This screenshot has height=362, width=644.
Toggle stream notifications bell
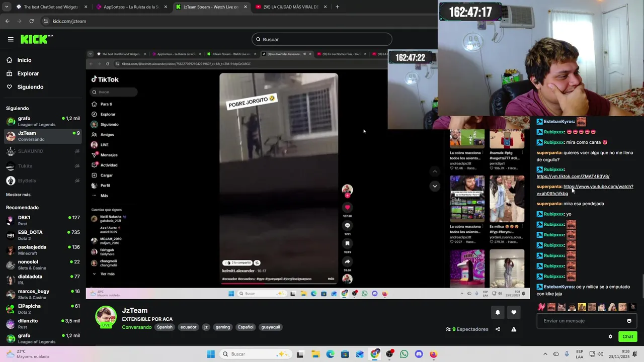tap(498, 312)
